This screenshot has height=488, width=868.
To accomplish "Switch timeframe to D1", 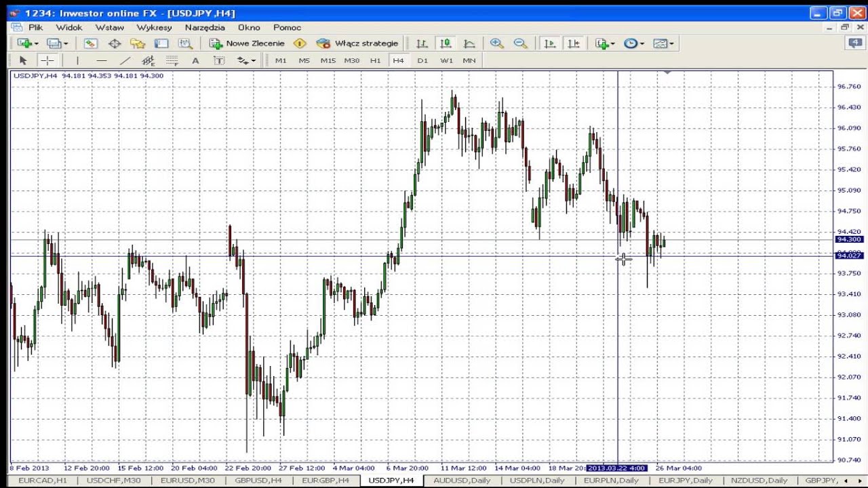I will point(422,60).
